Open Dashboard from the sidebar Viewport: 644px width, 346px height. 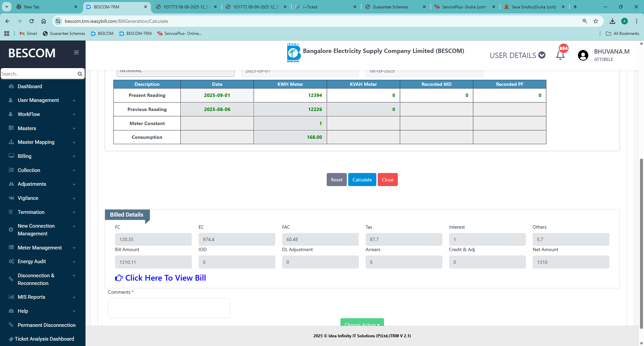click(x=30, y=86)
